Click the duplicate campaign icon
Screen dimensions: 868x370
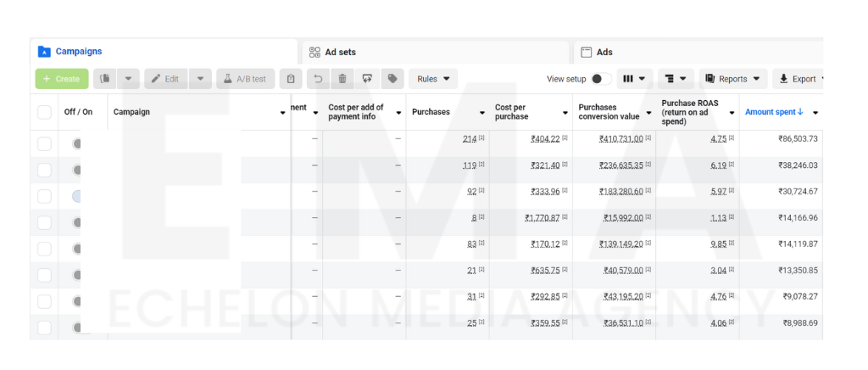(104, 79)
